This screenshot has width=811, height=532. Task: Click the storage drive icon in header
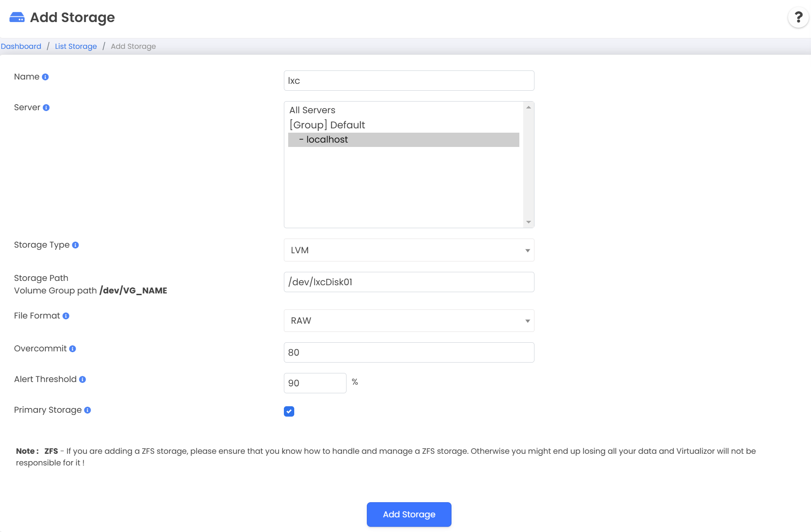click(x=17, y=17)
